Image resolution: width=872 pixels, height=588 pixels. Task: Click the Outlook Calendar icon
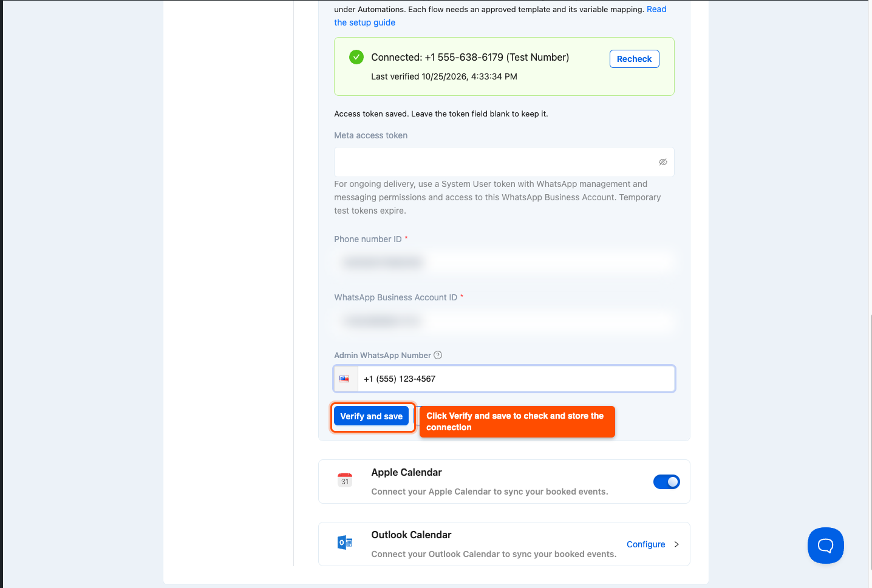coord(345,542)
